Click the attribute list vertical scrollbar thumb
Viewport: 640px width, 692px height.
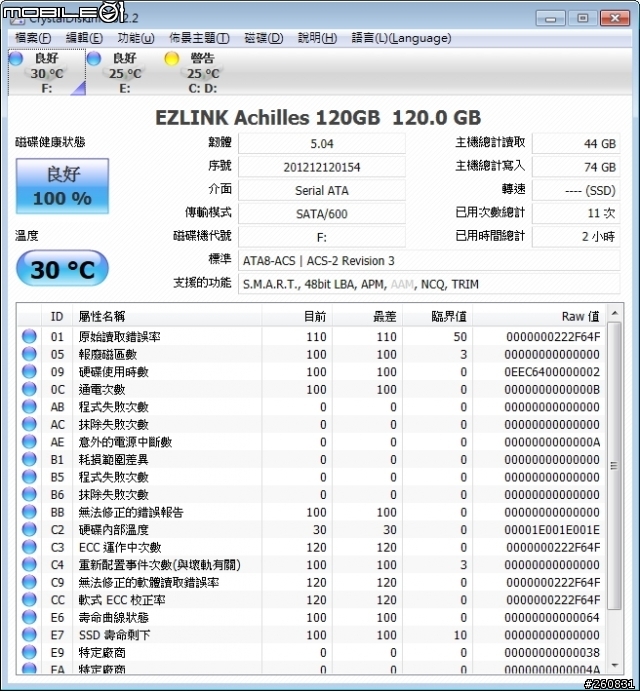[x=614, y=466]
